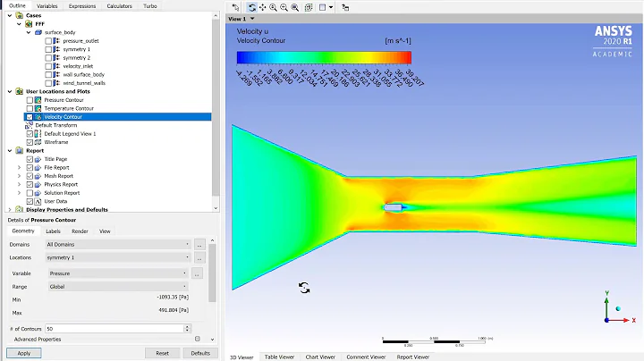Click the Reset button
Viewport: 644px width, 361px height.
[x=162, y=353]
